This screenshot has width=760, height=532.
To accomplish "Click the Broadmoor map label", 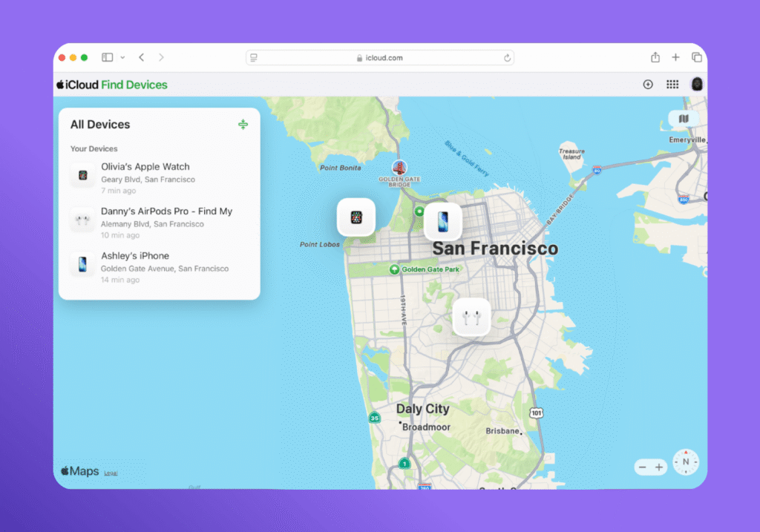I will point(426,427).
